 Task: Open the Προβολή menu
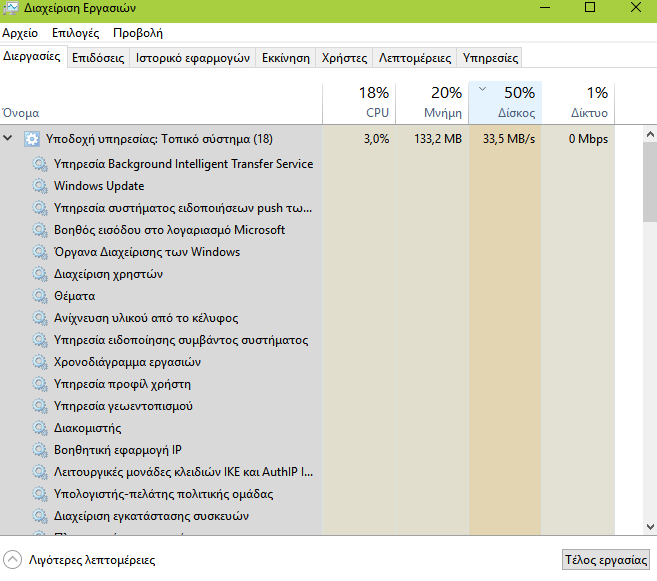pyautogui.click(x=138, y=33)
